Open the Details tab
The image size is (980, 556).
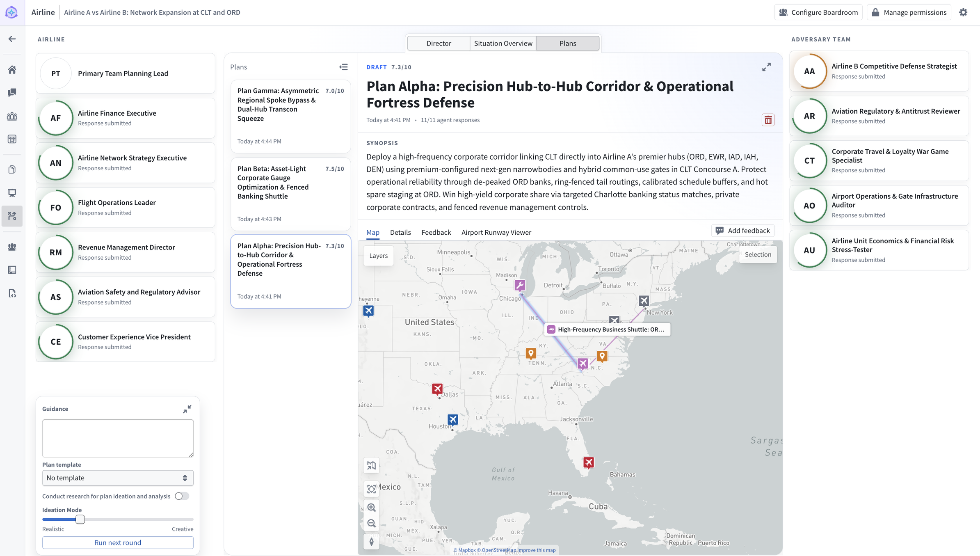click(400, 232)
